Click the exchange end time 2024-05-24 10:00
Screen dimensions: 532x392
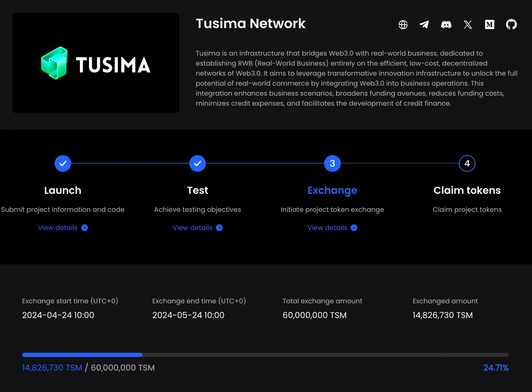188,315
